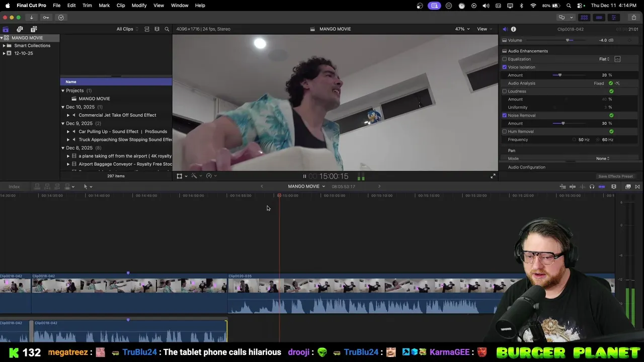Open the All Clips filter dropdown
Screen dimensions: 644x362
(x=127, y=29)
